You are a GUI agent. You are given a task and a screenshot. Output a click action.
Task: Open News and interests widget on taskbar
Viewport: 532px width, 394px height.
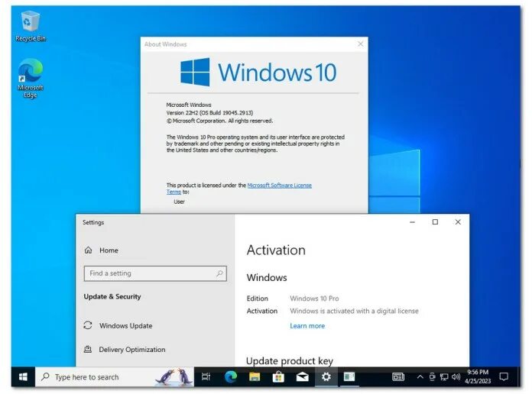click(x=398, y=376)
